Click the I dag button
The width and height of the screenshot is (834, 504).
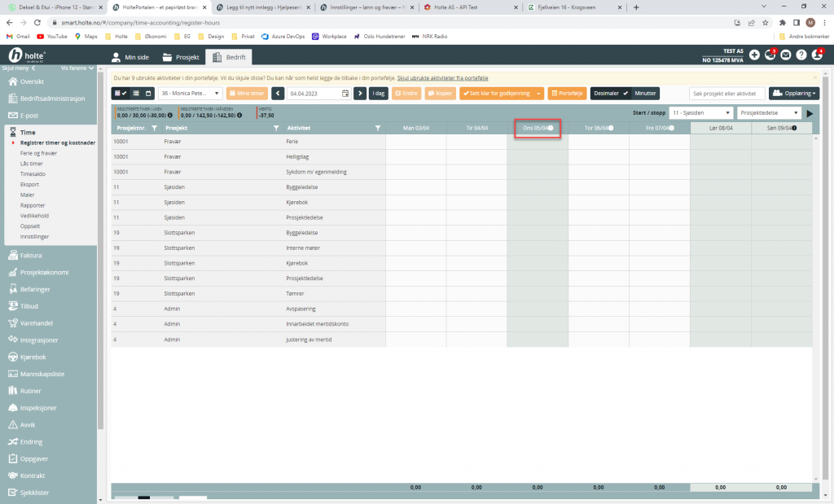(378, 94)
